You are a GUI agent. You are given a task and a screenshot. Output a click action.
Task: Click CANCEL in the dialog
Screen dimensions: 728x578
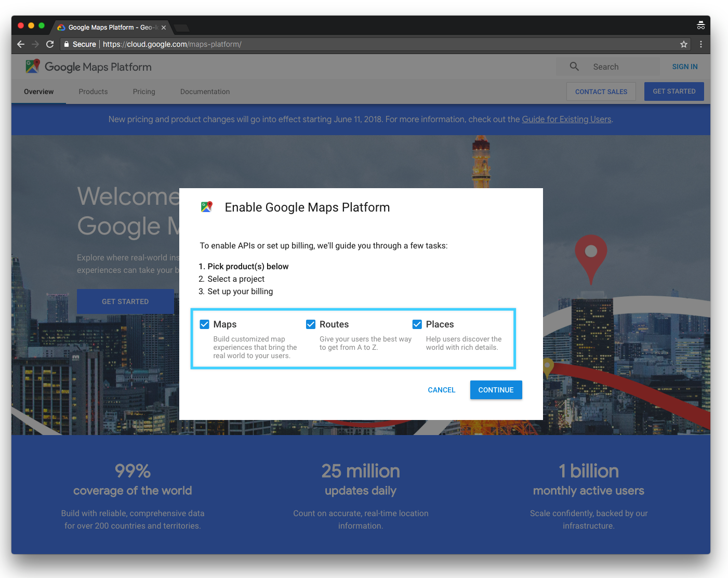442,390
